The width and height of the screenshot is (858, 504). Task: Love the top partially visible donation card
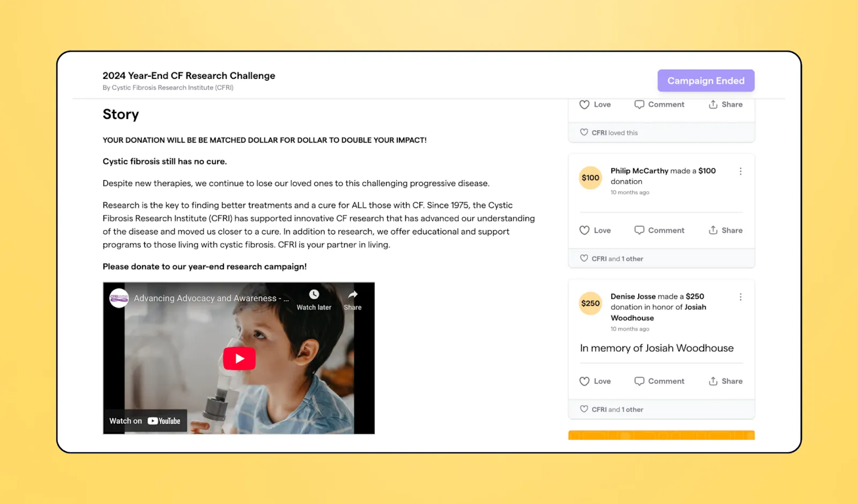595,105
